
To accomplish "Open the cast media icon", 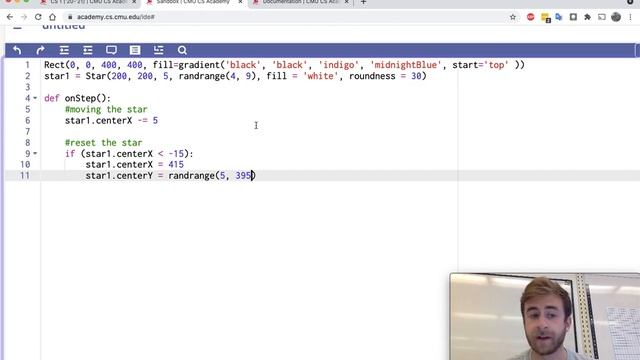I will pyautogui.click(x=602, y=17).
